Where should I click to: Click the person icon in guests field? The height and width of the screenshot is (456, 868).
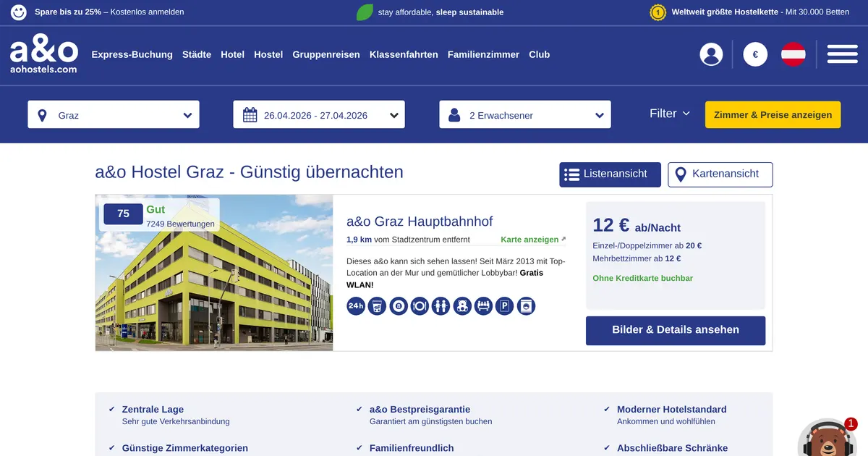point(454,115)
